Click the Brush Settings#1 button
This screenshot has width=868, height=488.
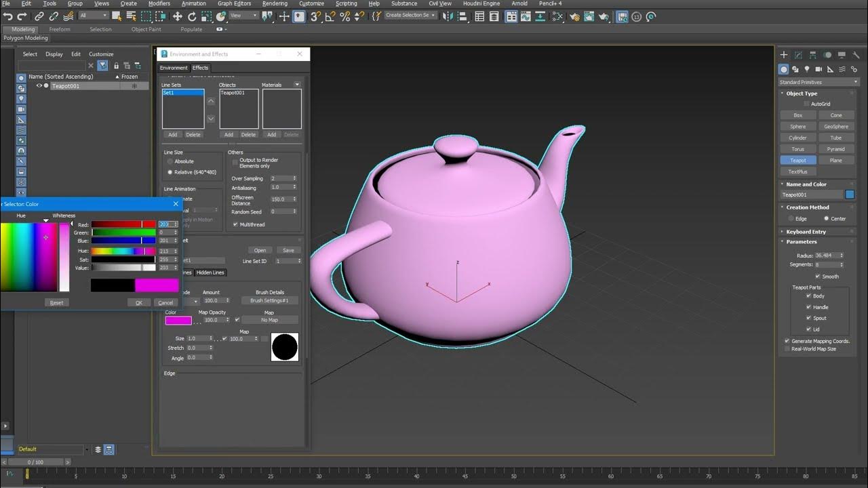[x=269, y=300]
